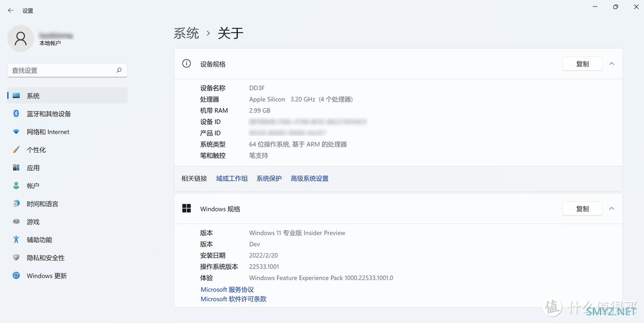Click the Windows Update sync icon
This screenshot has height=323, width=644.
(x=16, y=275)
